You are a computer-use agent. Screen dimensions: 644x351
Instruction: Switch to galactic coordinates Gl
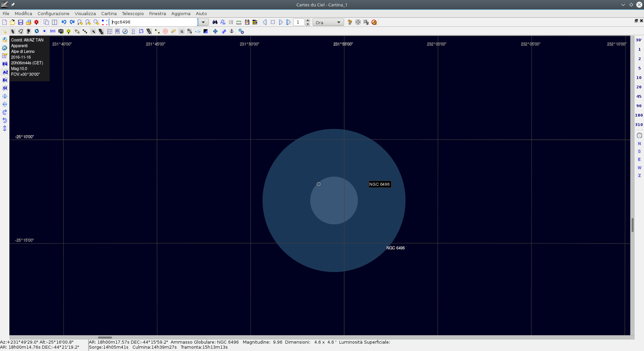(5, 88)
